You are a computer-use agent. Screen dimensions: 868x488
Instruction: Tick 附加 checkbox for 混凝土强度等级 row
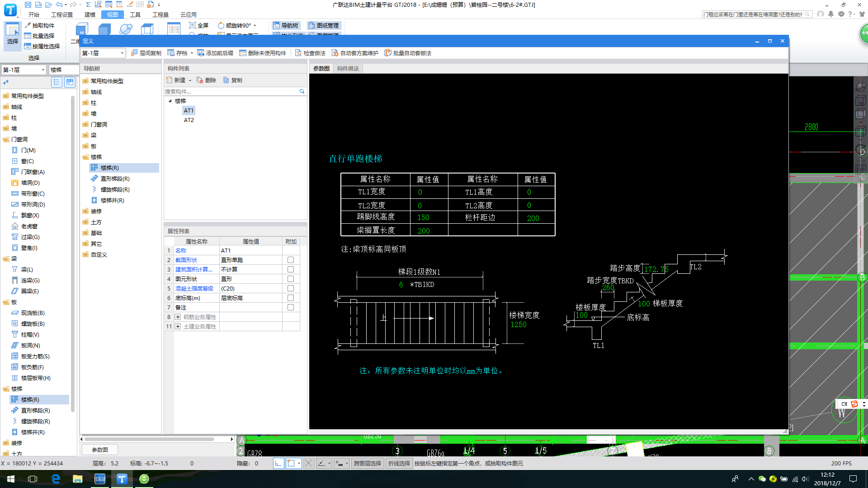pyautogui.click(x=291, y=288)
